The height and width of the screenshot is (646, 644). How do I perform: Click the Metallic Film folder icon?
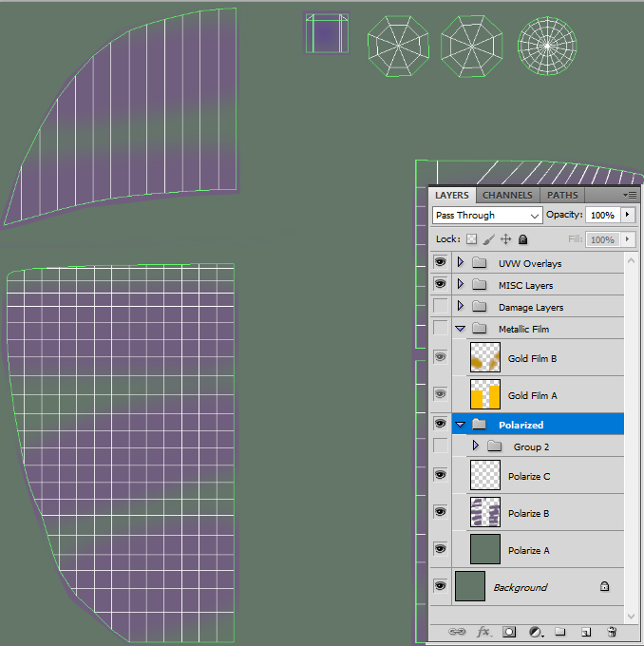[x=479, y=329]
